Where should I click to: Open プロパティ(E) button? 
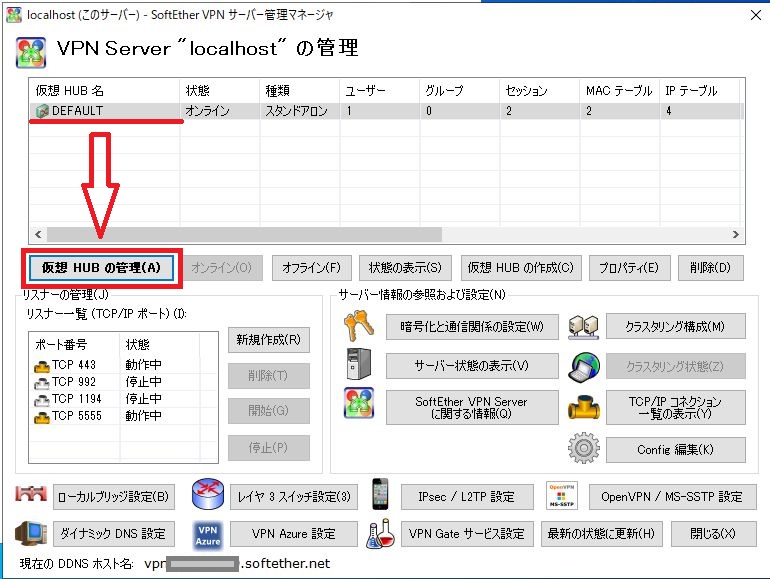630,268
